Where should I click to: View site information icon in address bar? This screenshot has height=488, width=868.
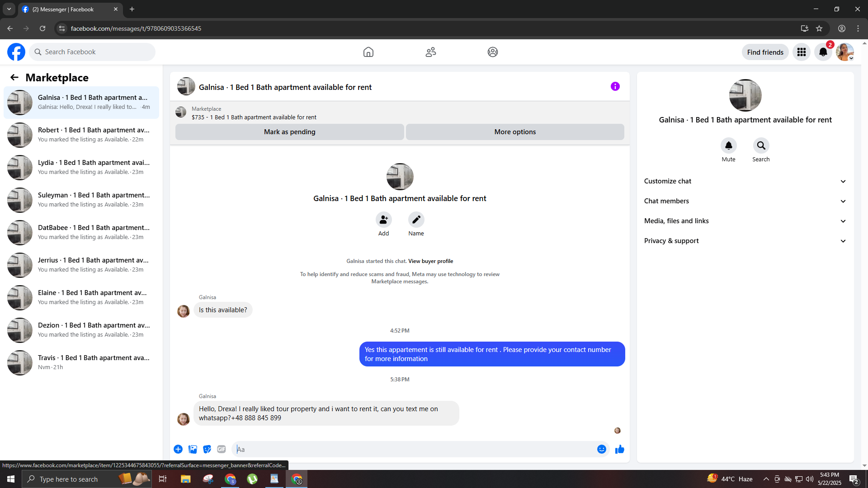point(62,28)
